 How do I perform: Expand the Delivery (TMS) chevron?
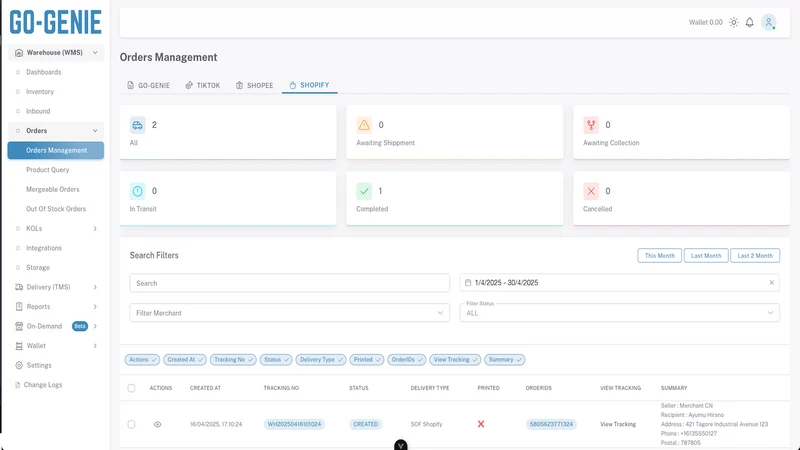pyautogui.click(x=95, y=287)
